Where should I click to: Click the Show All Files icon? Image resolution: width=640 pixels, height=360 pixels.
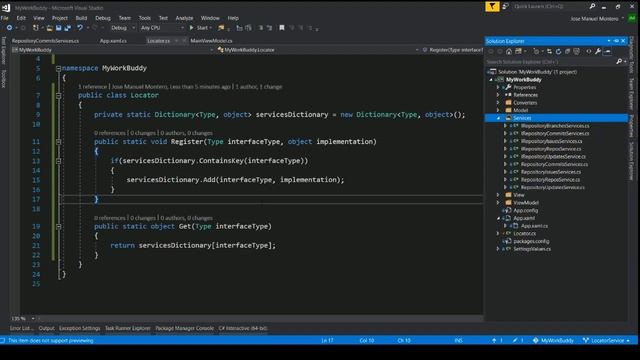(576, 51)
